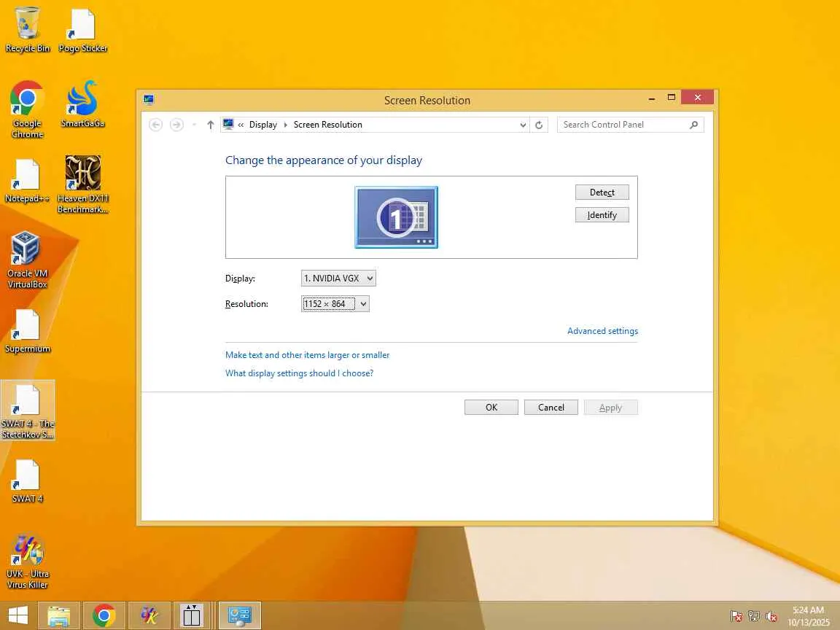840x630 pixels.
Task: Open File Explorer from the taskbar
Action: click(x=58, y=615)
